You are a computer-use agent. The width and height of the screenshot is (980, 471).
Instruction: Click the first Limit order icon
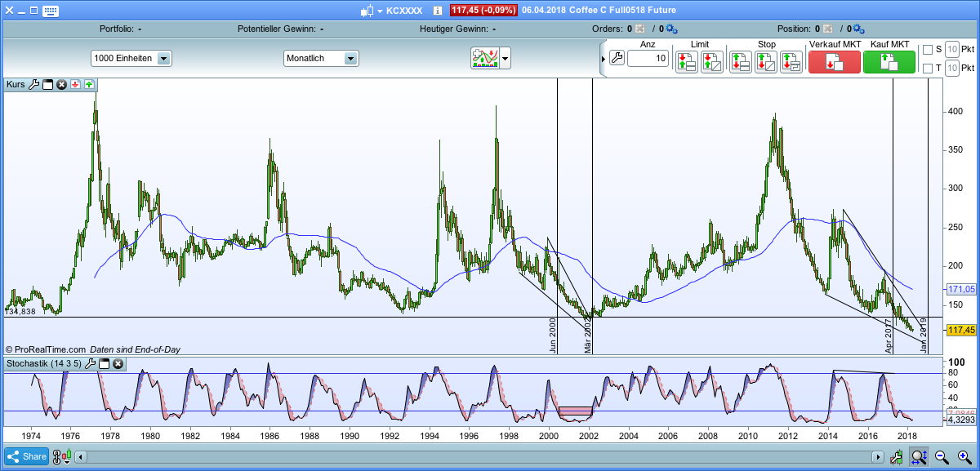click(686, 62)
